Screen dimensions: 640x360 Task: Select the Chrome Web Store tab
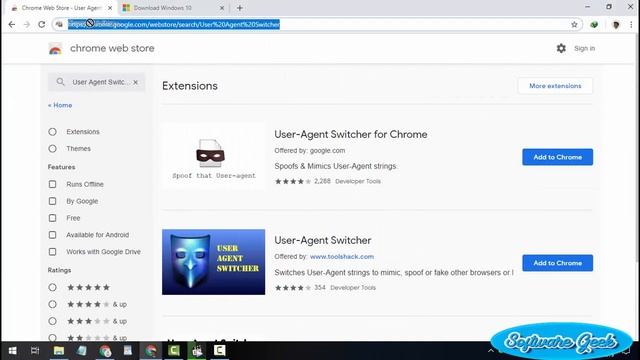click(61, 8)
